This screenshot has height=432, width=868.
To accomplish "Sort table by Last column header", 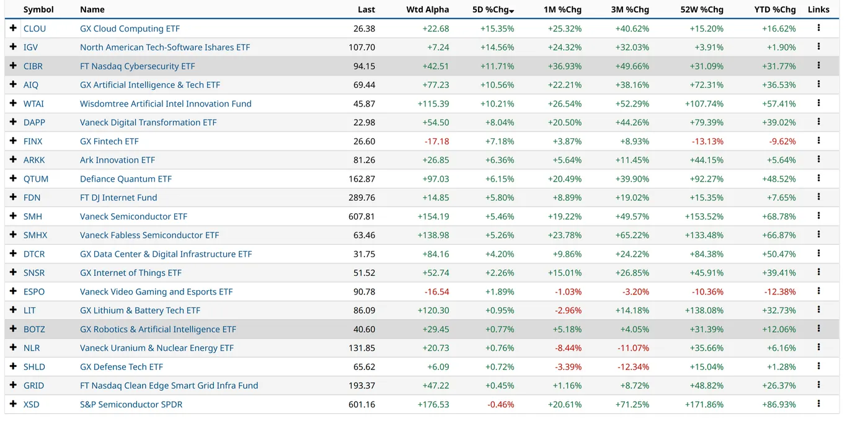I will point(366,9).
